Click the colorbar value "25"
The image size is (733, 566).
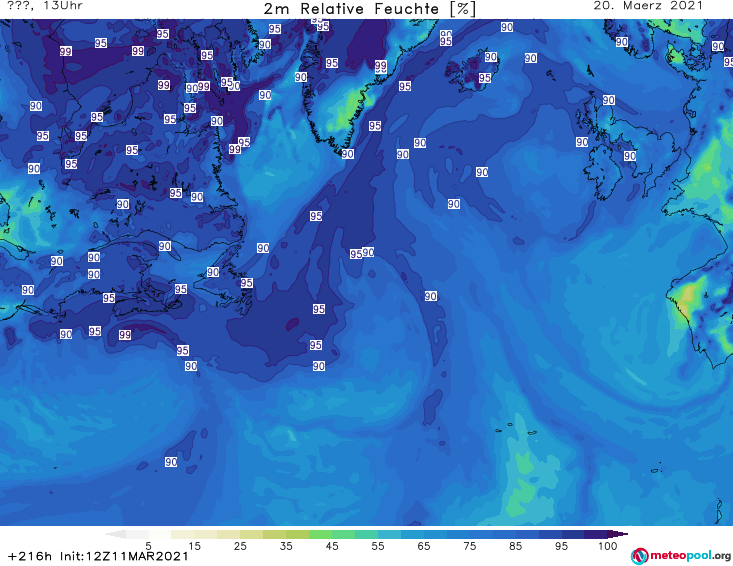[240, 546]
